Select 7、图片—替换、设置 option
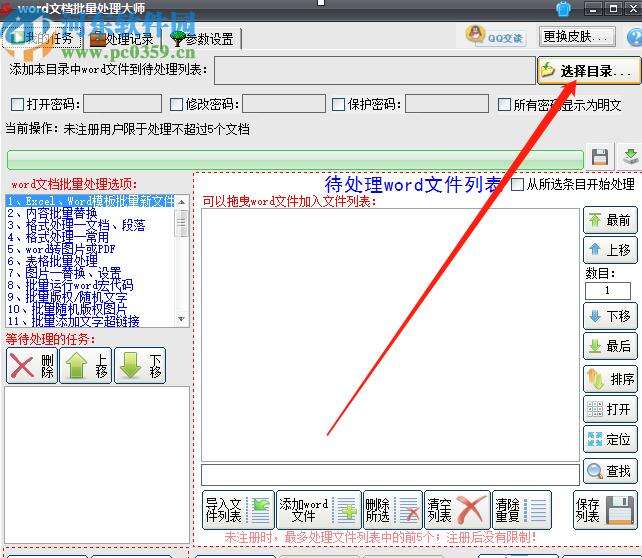 coord(90,273)
